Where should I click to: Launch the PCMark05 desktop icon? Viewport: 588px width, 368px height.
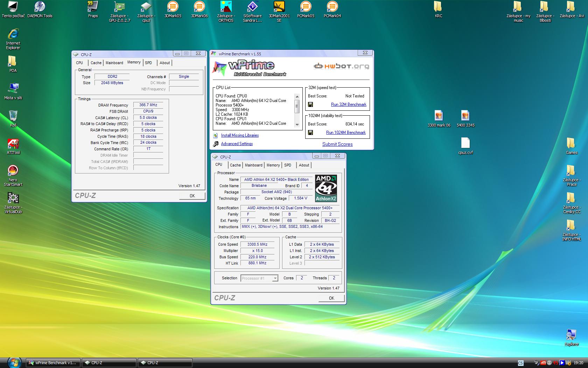306,9
